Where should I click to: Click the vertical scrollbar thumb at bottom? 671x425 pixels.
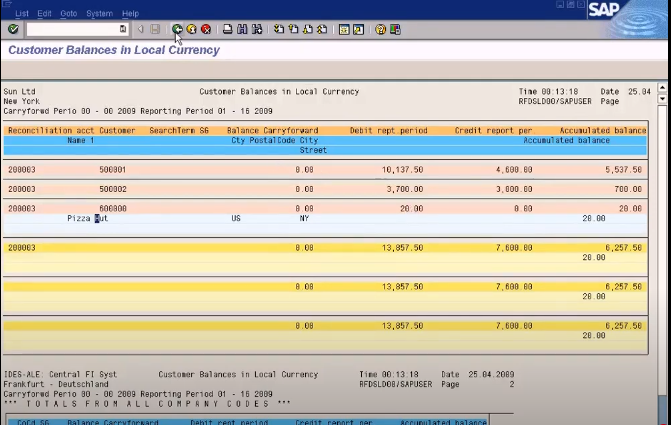pyautogui.click(x=662, y=409)
